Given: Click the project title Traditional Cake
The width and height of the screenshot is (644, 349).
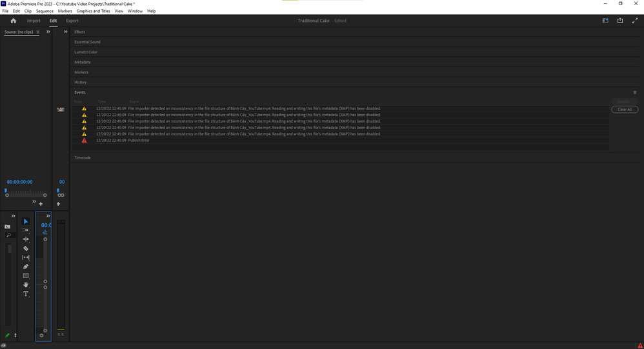Looking at the screenshot, I should [x=314, y=21].
